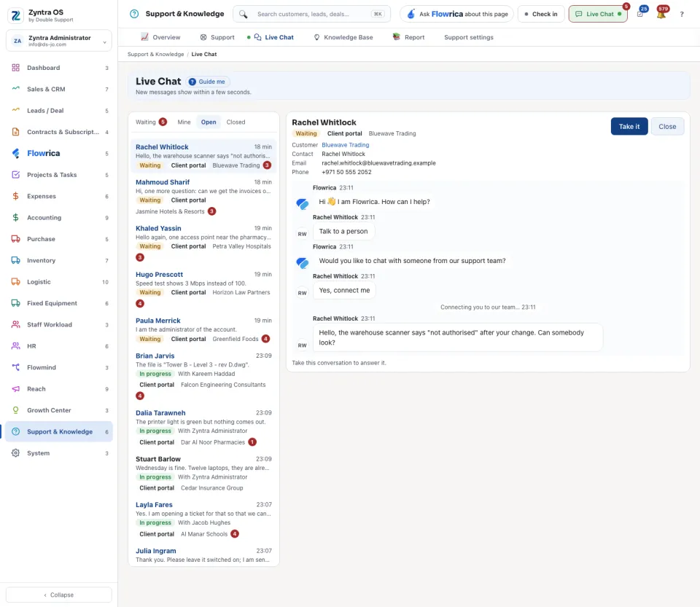Open Stuart Barlow's chat conversation
This screenshot has height=607, width=700.
coord(203,474)
